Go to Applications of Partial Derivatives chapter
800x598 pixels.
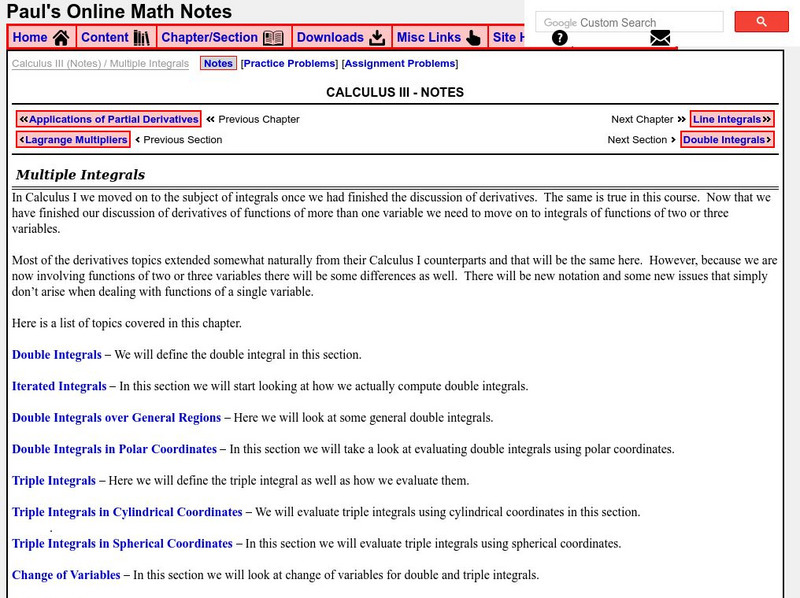[109, 119]
